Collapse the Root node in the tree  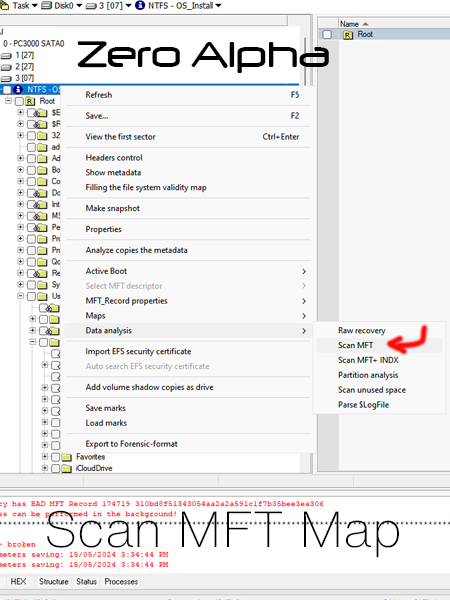[8, 101]
